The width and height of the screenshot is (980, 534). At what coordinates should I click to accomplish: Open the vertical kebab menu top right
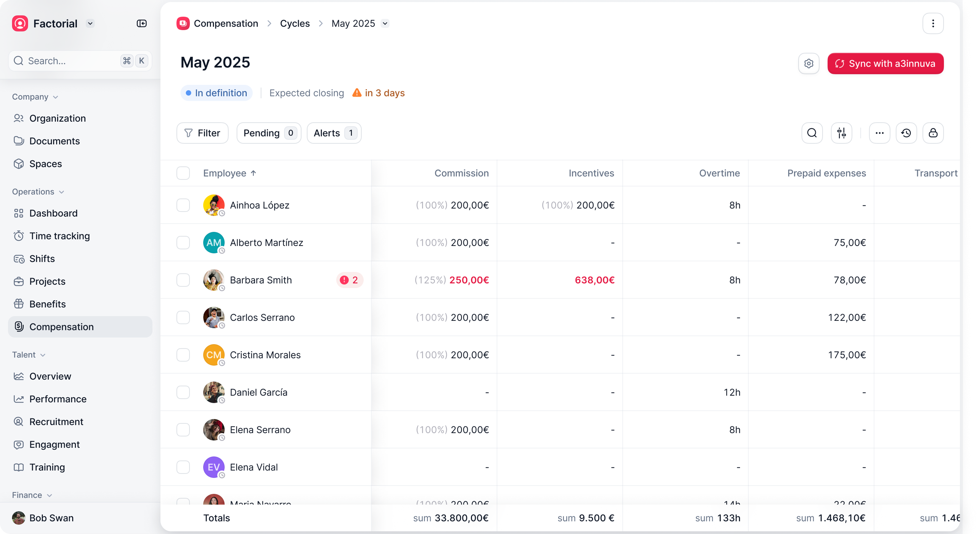[933, 24]
